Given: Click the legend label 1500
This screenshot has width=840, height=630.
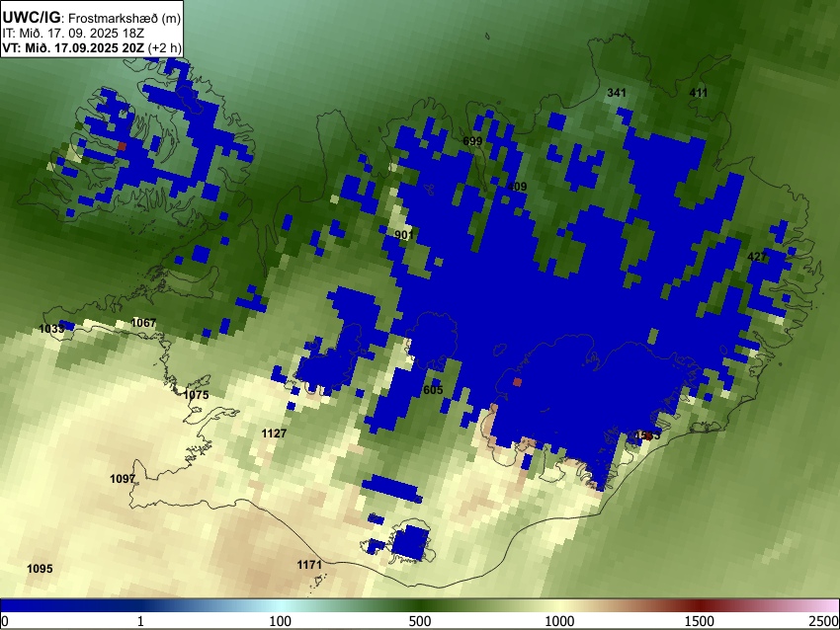Looking at the screenshot, I should pyautogui.click(x=700, y=621).
